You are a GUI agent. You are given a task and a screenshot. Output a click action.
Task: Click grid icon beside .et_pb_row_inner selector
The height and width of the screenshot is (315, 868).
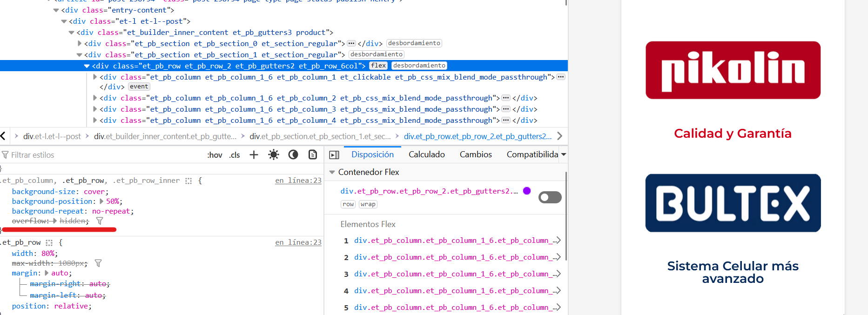coord(188,181)
